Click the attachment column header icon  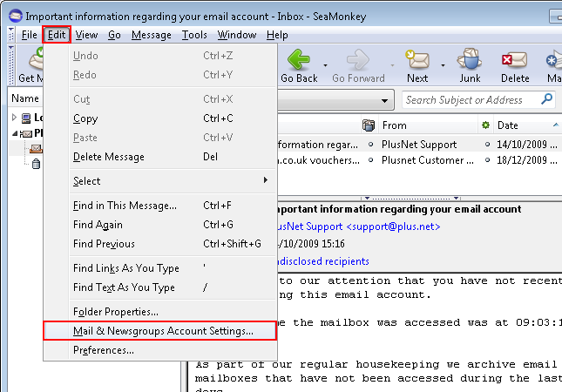coord(369,125)
